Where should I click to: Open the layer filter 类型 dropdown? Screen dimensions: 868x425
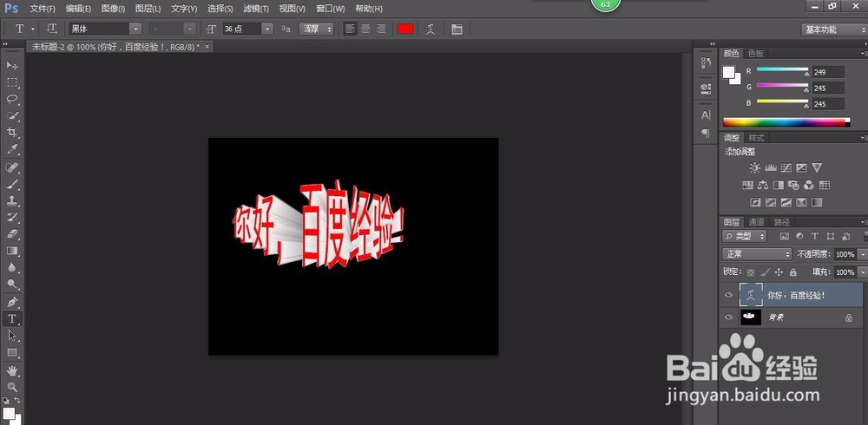point(744,236)
